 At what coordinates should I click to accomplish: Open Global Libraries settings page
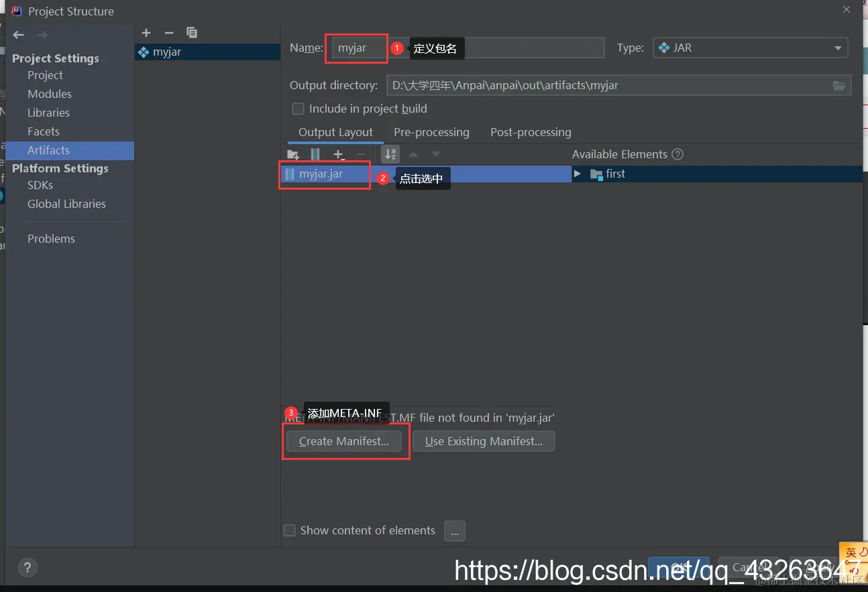coord(66,204)
